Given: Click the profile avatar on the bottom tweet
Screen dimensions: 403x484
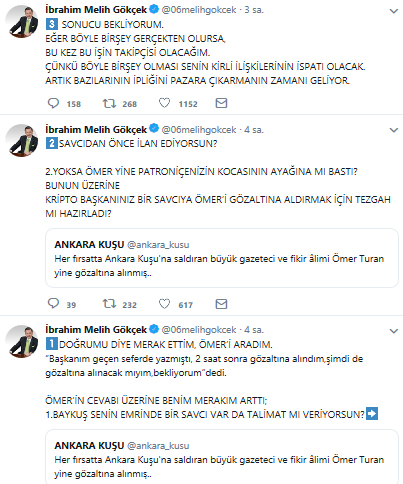Looking at the screenshot, I should (22, 342).
